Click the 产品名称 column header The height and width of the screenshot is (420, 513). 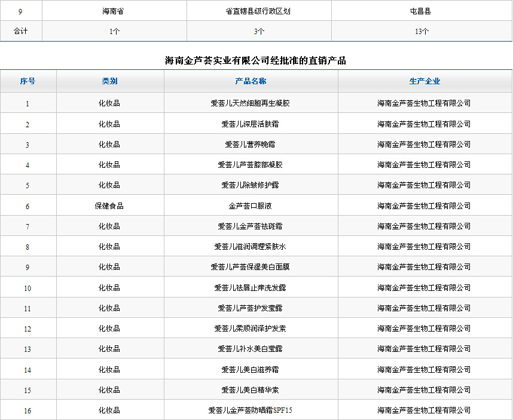pyautogui.click(x=251, y=81)
